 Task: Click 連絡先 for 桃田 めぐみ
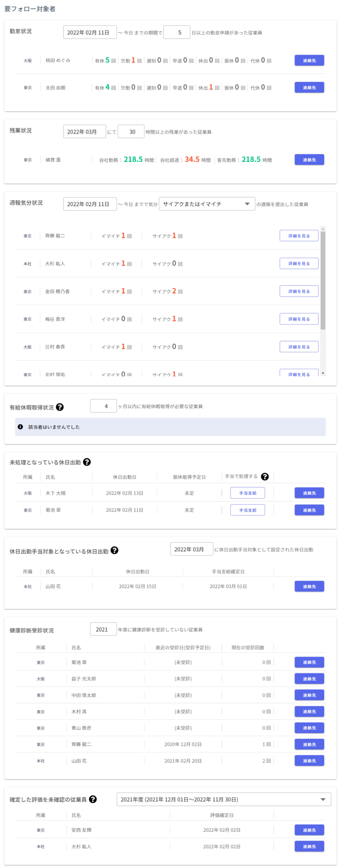tap(309, 61)
